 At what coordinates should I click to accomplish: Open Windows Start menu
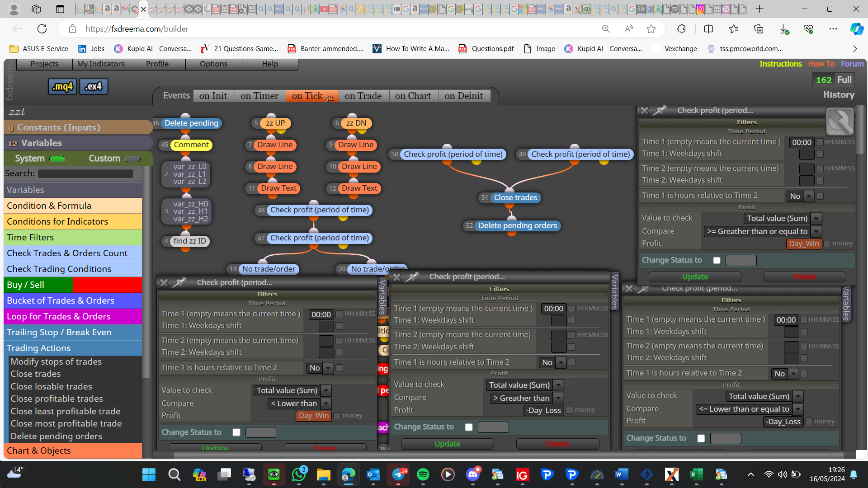pos(149,474)
